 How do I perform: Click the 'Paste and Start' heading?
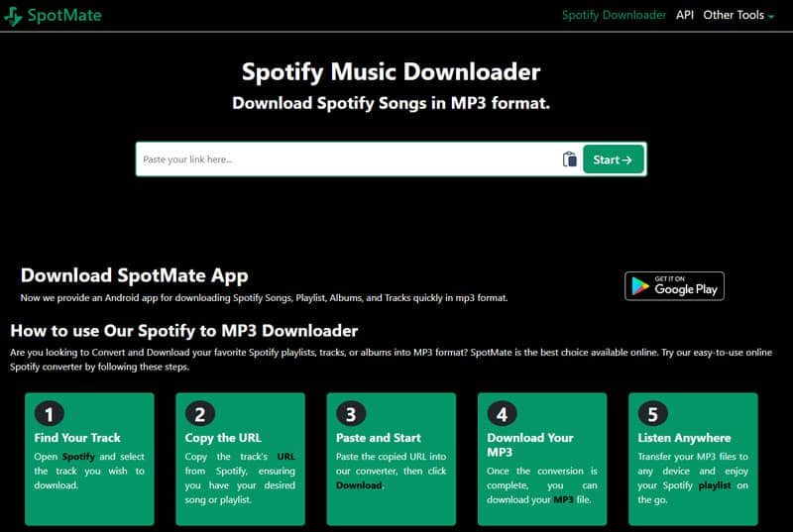coord(379,438)
